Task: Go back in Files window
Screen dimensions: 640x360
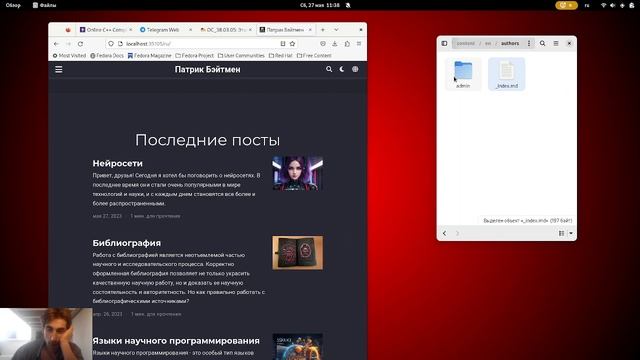Action: point(444,233)
